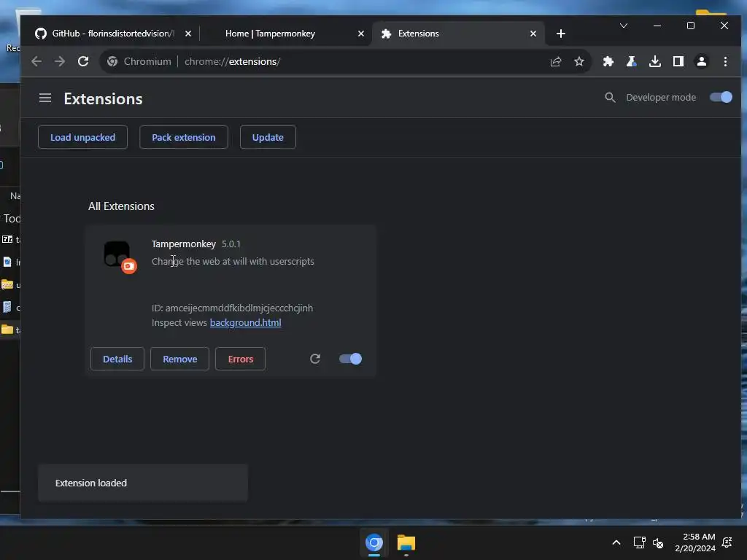Open the Downloads toolbar icon
This screenshot has width=747, height=560.
tap(655, 61)
